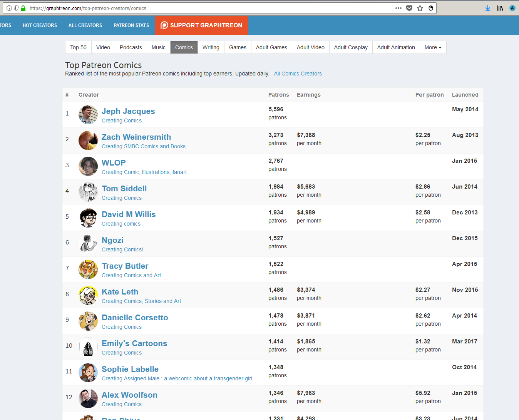The width and height of the screenshot is (519, 420).
Task: Switch to Video category tab
Action: click(103, 47)
